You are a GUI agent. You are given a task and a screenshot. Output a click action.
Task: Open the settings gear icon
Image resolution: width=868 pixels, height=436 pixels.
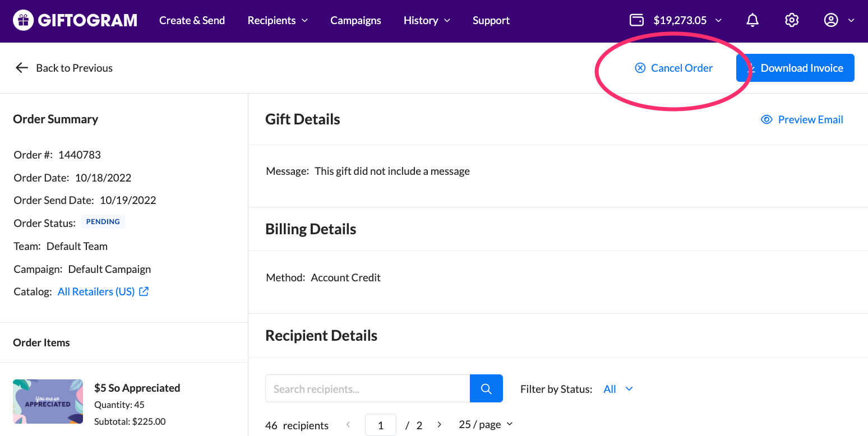(792, 21)
